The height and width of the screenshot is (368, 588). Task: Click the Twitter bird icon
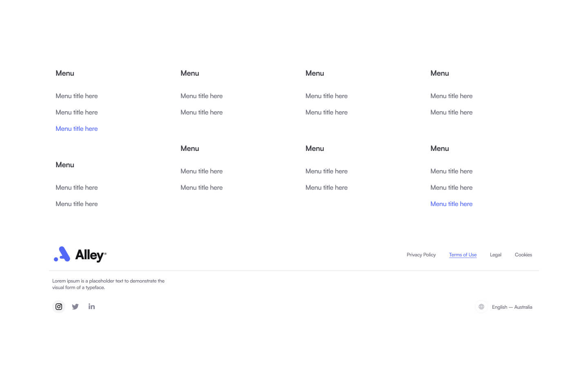click(75, 307)
